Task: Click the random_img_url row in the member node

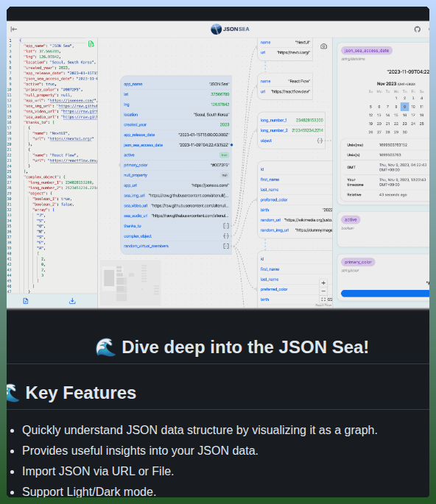Action: 295,230
